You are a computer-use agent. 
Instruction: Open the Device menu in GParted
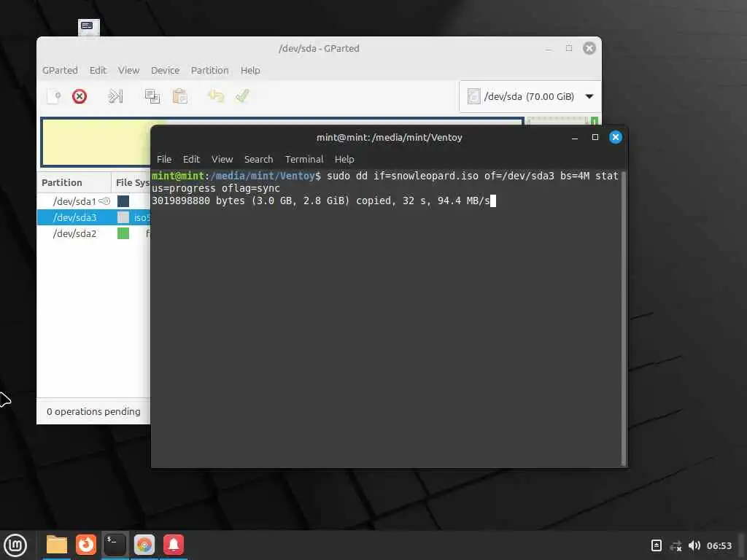coord(166,70)
